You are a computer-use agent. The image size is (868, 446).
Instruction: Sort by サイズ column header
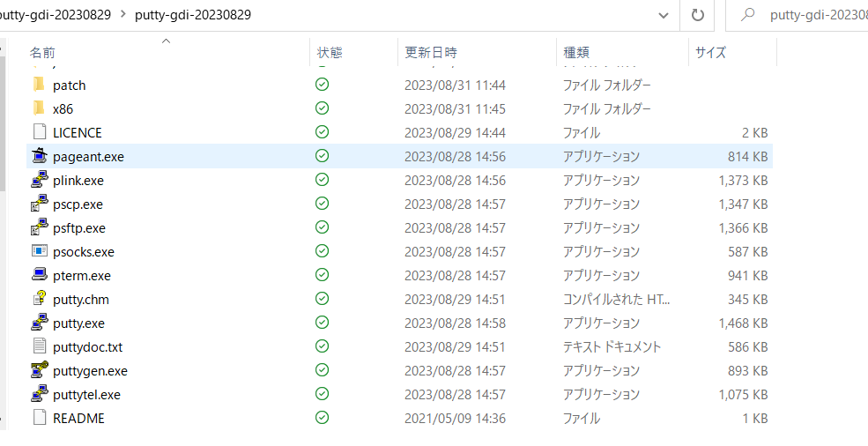(710, 53)
